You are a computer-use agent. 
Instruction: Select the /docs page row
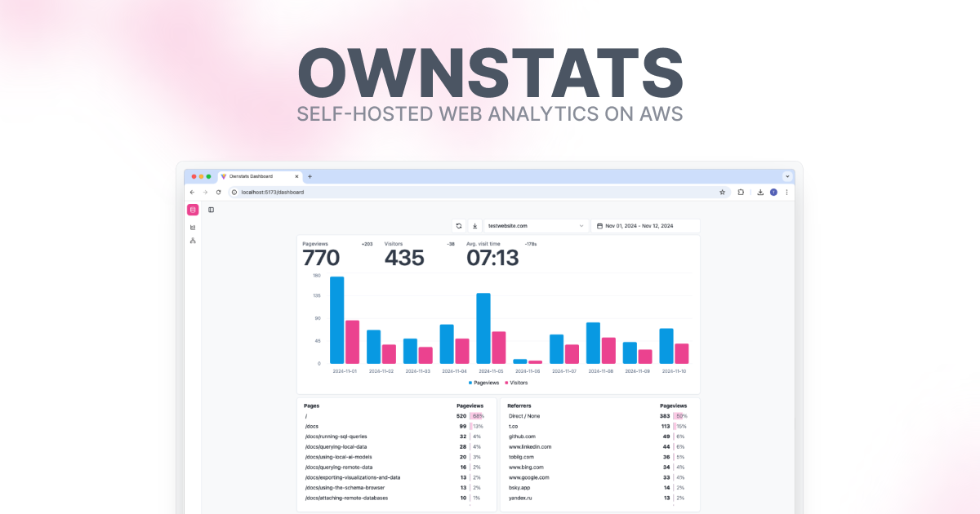click(394, 426)
